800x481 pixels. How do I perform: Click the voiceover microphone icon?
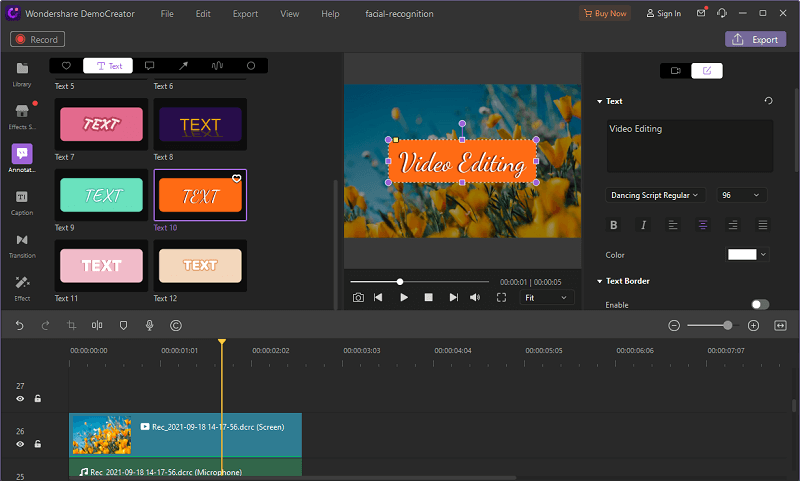coord(149,325)
